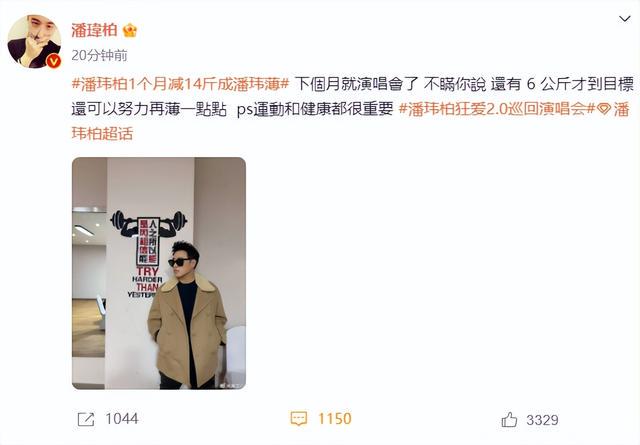The image size is (640, 445).
Task: Open the 玮柏超话 super topic link
Action: [102, 134]
